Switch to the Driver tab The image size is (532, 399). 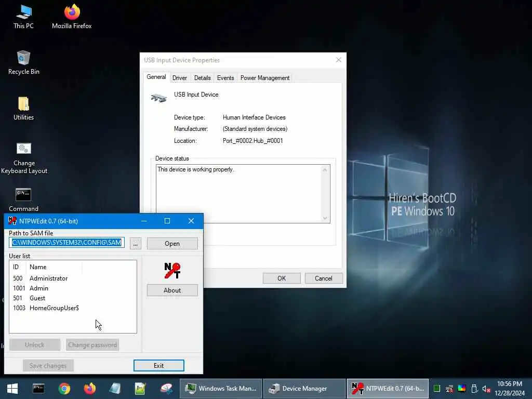click(179, 78)
